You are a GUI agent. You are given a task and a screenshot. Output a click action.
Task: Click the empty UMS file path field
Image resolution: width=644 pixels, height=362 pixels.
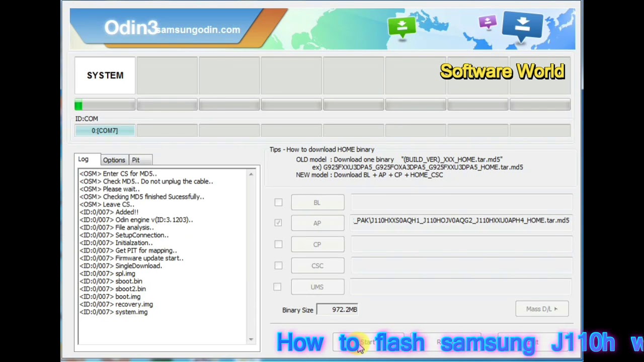point(461,287)
